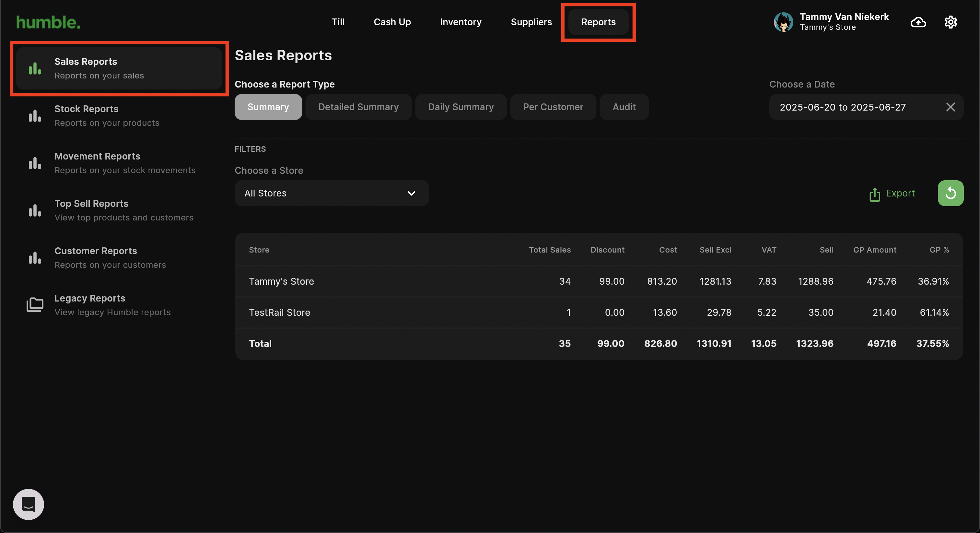The height and width of the screenshot is (533, 980).
Task: Click the 1288.96 Sell value
Action: pyautogui.click(x=816, y=281)
